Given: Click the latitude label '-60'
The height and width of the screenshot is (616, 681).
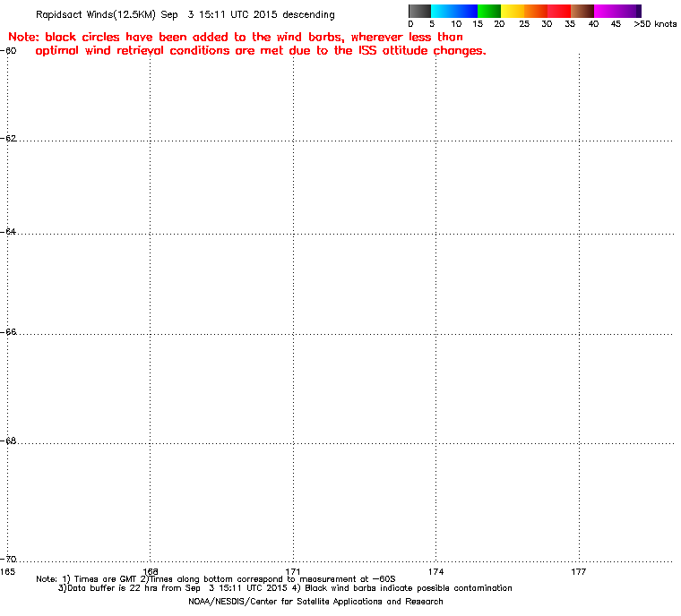Looking at the screenshot, I should point(8,51).
